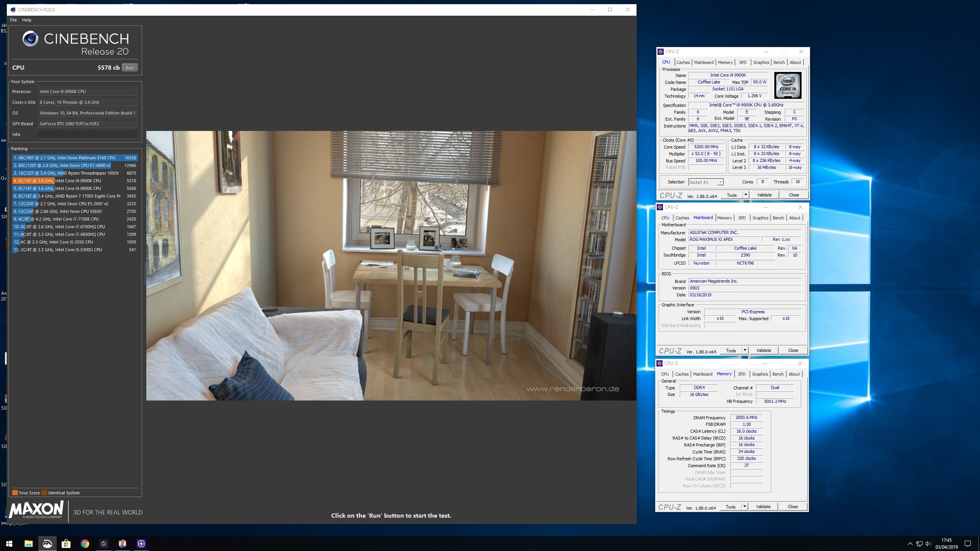Click the Cinebench title bar icon
980x551 pixels.
point(13,10)
